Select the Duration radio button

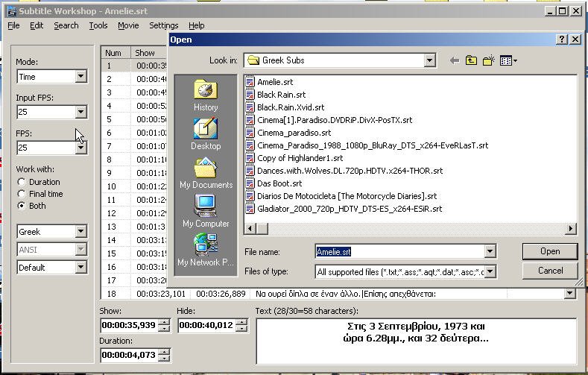pos(22,182)
